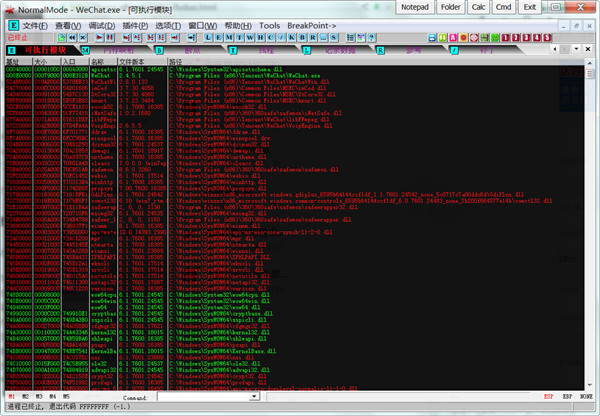Open the 查看(V) menu
This screenshot has height=416, width=600.
[x=68, y=26]
